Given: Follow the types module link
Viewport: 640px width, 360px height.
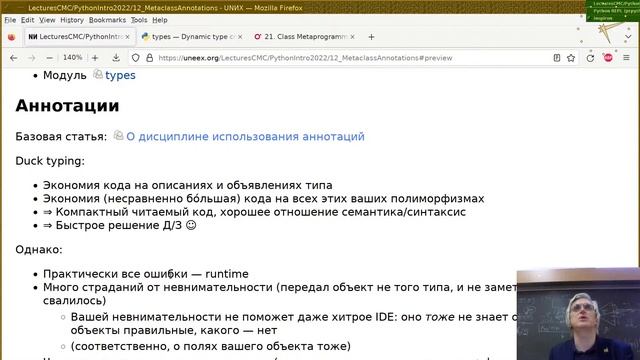Looking at the screenshot, I should (120, 76).
